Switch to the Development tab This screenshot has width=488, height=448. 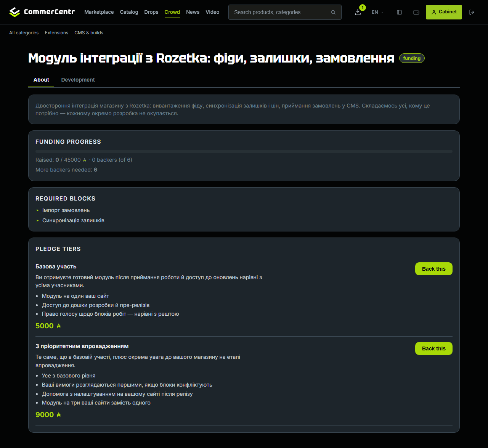(x=78, y=80)
